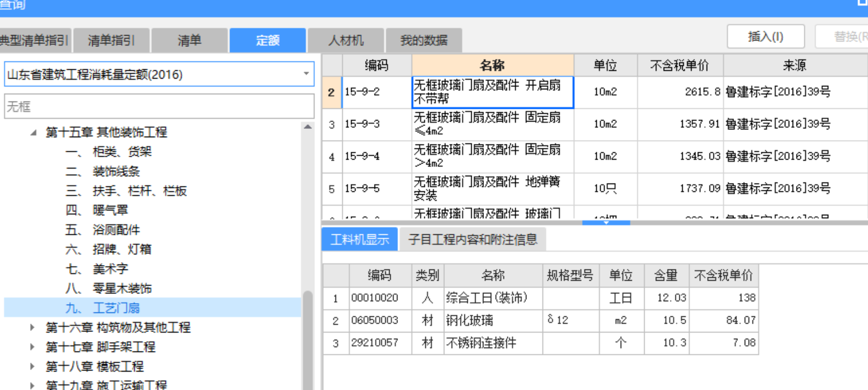This screenshot has height=390, width=868.
Task: Click material code 29210057
Action: point(380,343)
